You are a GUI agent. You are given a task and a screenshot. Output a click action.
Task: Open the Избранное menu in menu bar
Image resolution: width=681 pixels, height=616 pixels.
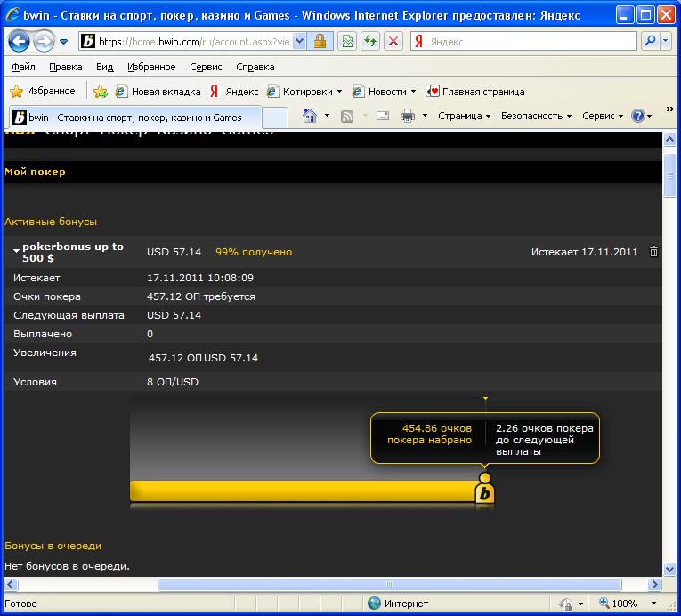[x=151, y=67]
